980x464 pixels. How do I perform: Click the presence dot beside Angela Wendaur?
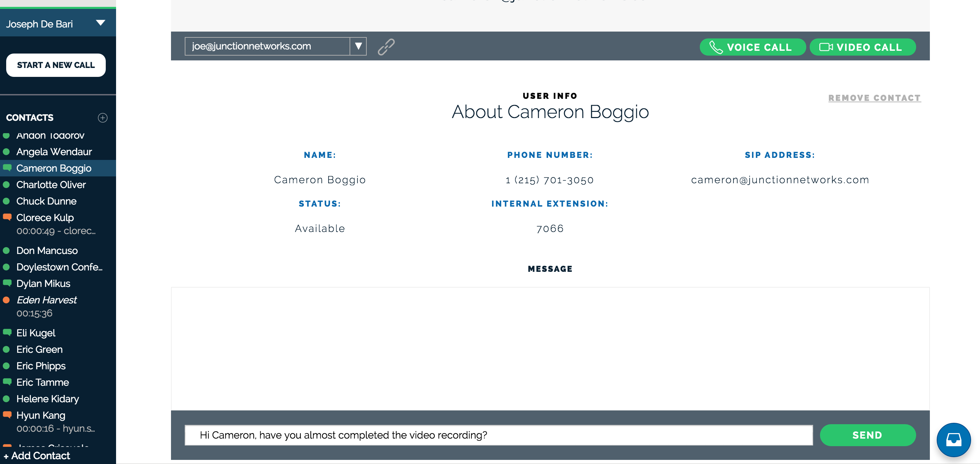(x=6, y=151)
